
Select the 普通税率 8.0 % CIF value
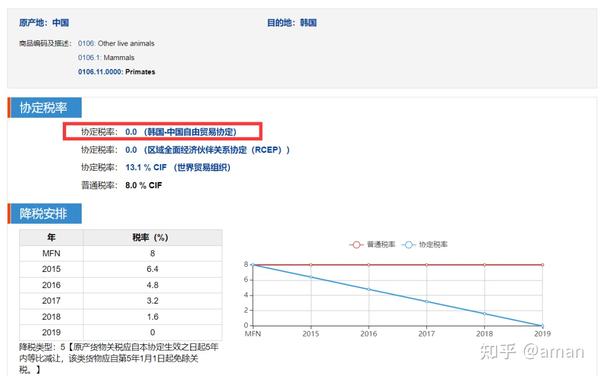143,185
